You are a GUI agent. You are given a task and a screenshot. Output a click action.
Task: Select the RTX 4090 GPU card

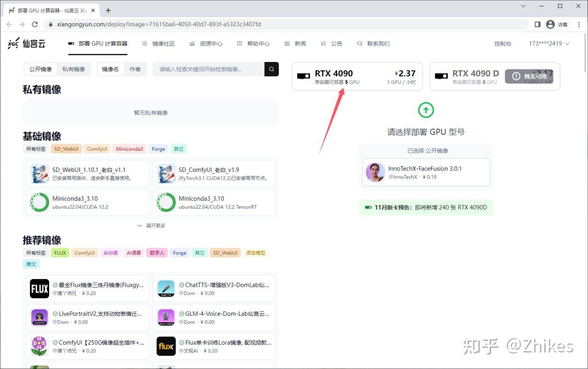click(357, 76)
